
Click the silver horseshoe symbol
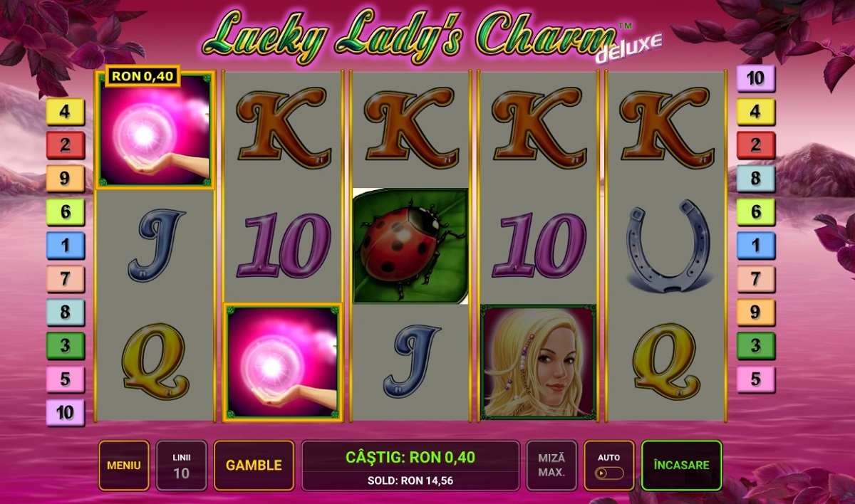667,246
